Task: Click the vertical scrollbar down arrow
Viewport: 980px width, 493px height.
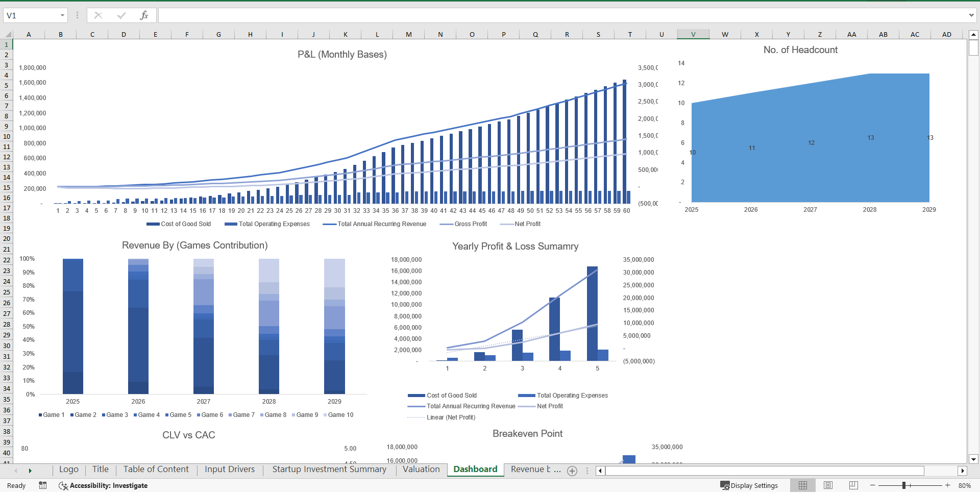Action: coord(973,459)
